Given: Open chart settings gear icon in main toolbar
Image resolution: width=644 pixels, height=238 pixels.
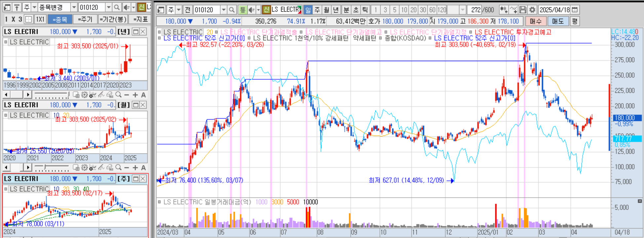Looking at the screenshot, I should click(532, 10).
